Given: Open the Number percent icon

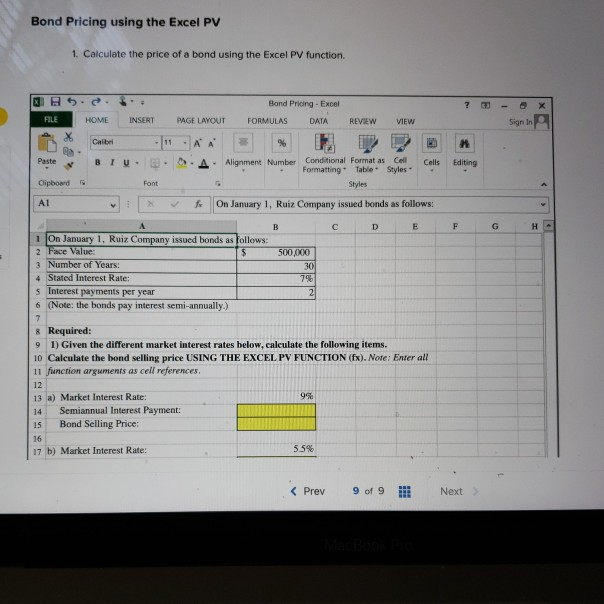Looking at the screenshot, I should click(x=282, y=143).
